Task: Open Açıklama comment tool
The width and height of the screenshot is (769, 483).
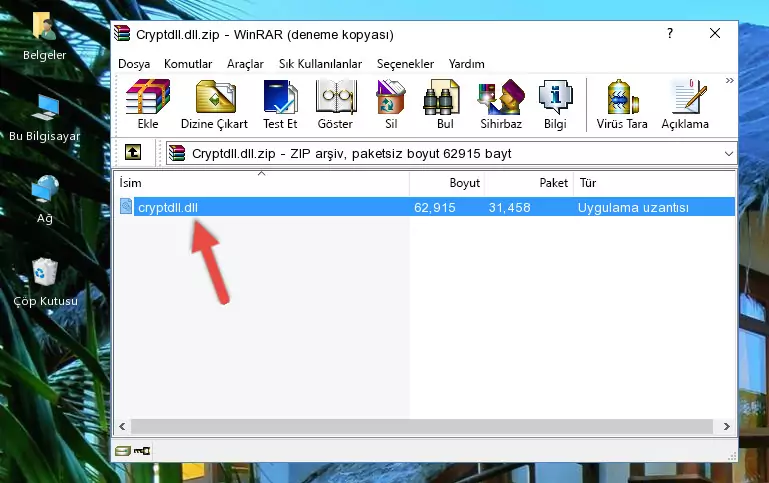Action: click(685, 104)
